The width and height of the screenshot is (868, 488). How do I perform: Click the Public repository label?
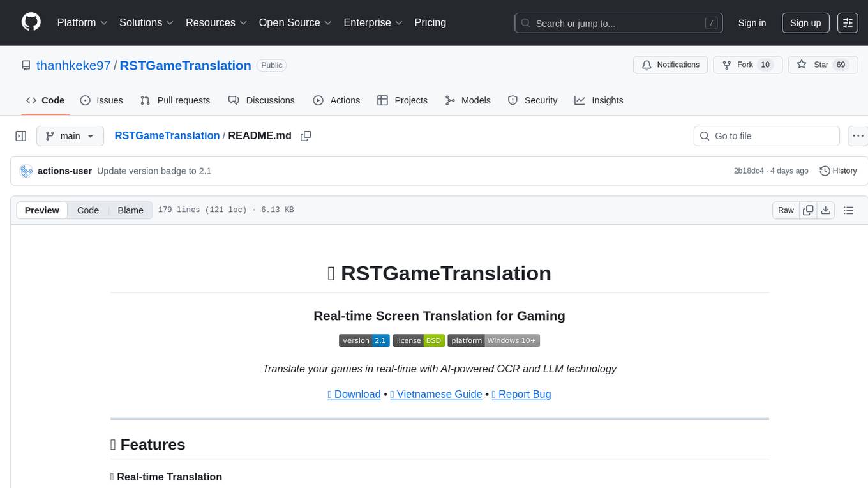[272, 65]
